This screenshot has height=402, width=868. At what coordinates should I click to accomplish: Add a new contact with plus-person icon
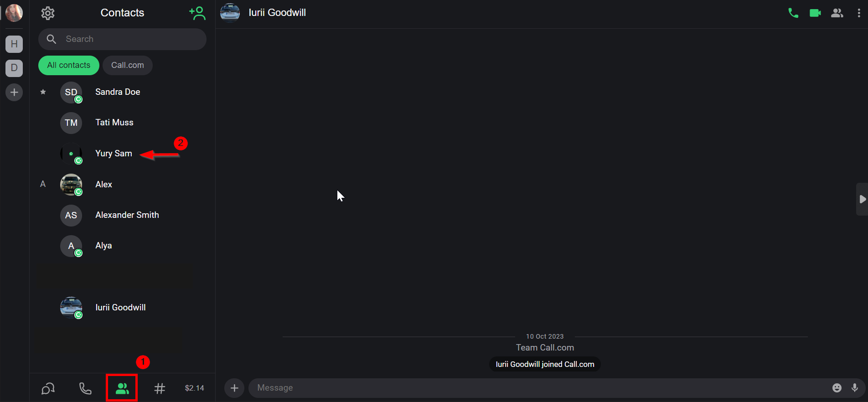[197, 13]
